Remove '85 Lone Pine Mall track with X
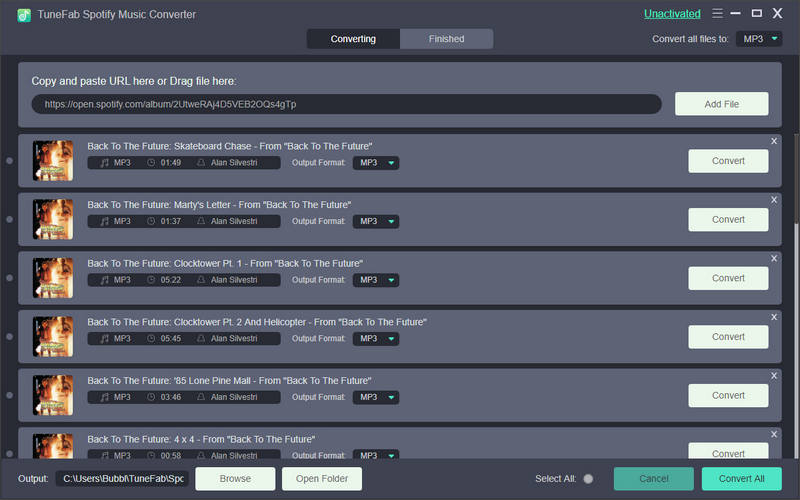Image resolution: width=800 pixels, height=500 pixels. click(773, 376)
